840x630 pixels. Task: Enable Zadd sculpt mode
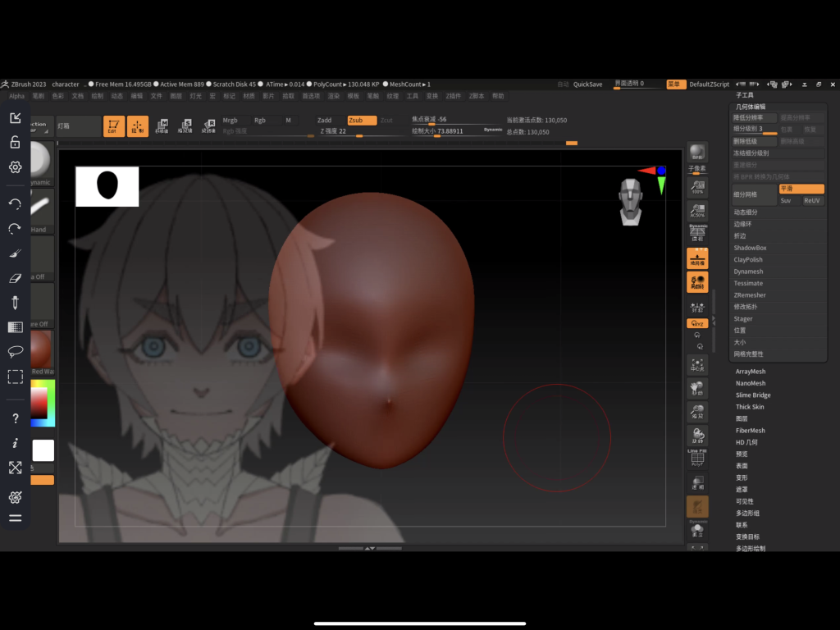click(325, 121)
